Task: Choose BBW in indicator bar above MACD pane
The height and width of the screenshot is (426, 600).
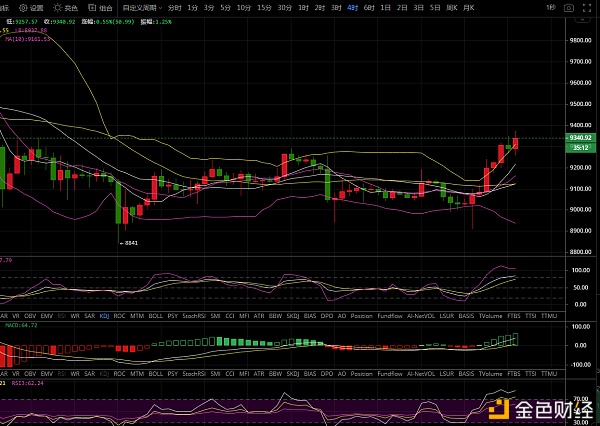Action: 276,316
